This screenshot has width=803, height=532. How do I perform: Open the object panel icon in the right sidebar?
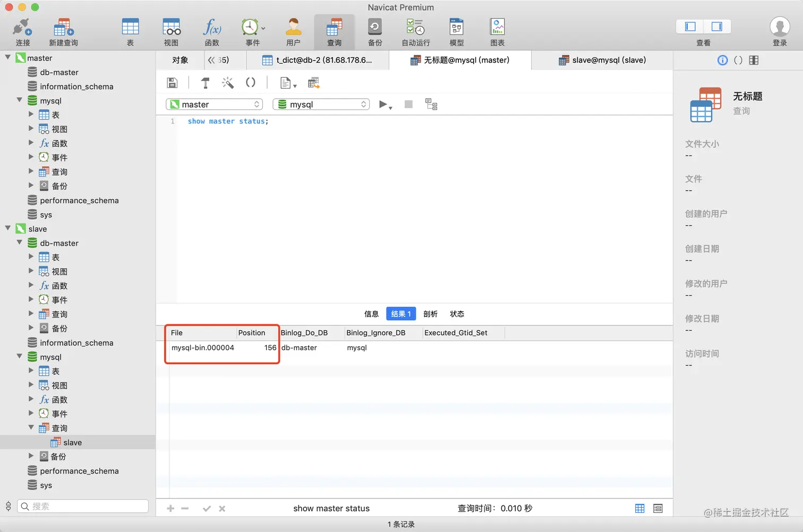pyautogui.click(x=754, y=60)
